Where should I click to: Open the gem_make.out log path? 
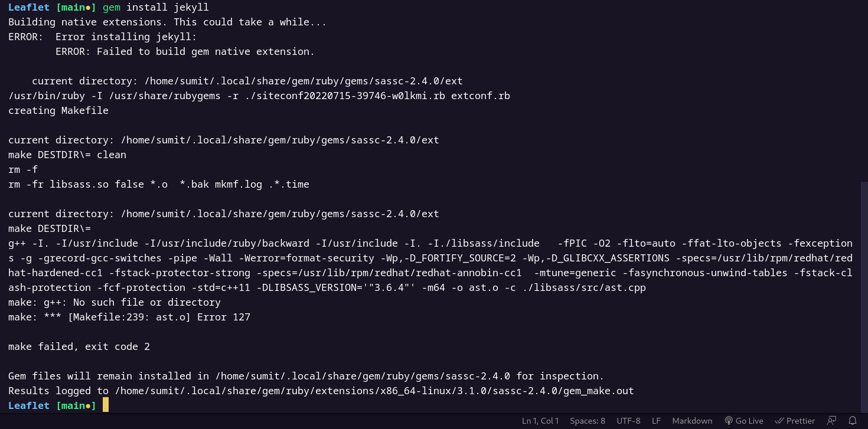coord(372,391)
